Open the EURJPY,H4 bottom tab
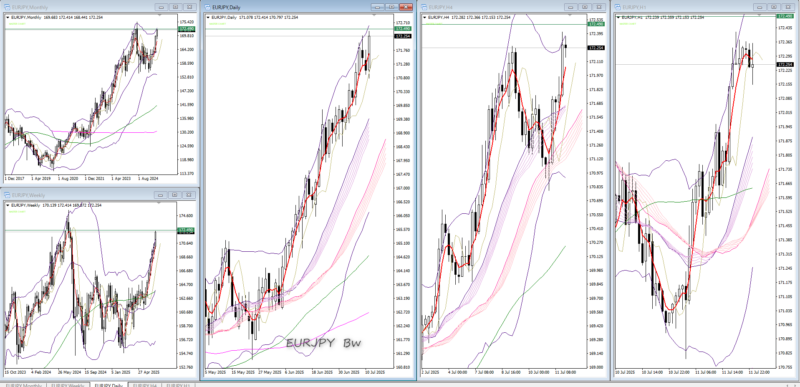The height and width of the screenshot is (387, 800). tap(145, 385)
